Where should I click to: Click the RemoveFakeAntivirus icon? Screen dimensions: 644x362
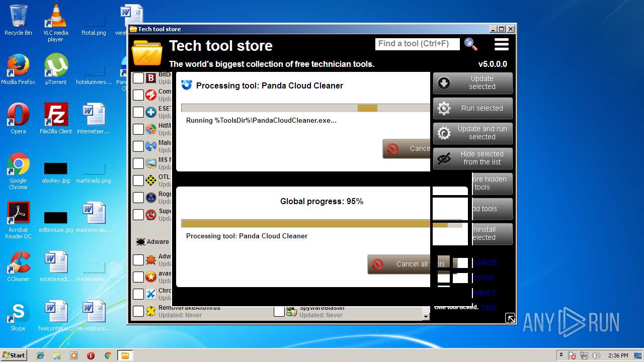click(151, 311)
